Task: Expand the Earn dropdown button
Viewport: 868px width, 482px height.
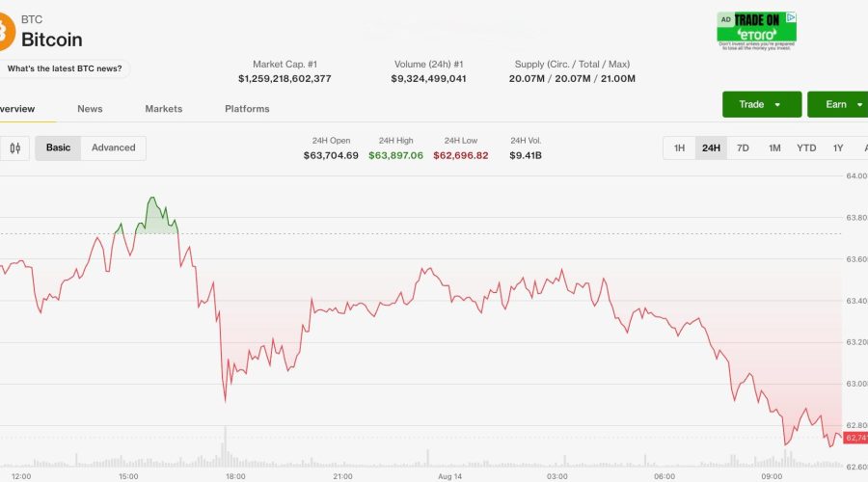Action: coord(838,104)
